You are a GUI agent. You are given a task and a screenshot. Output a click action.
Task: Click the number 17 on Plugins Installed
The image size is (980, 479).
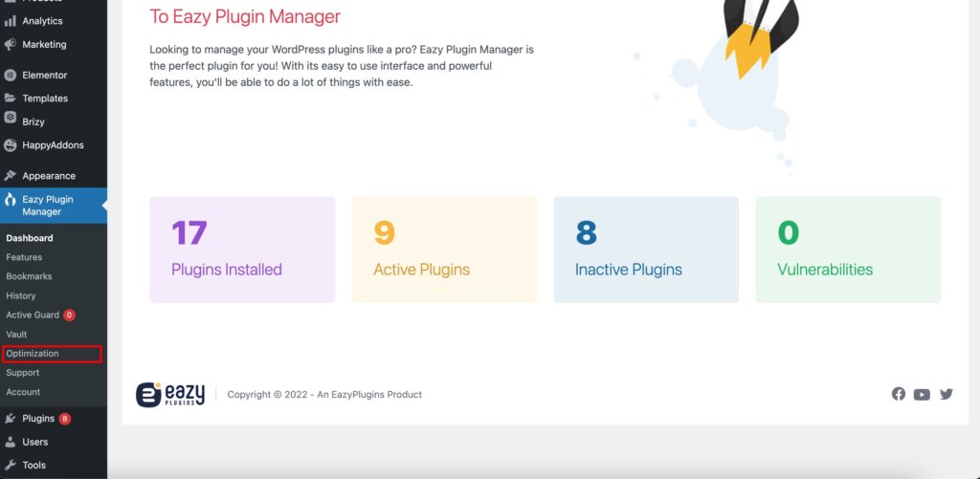[189, 233]
